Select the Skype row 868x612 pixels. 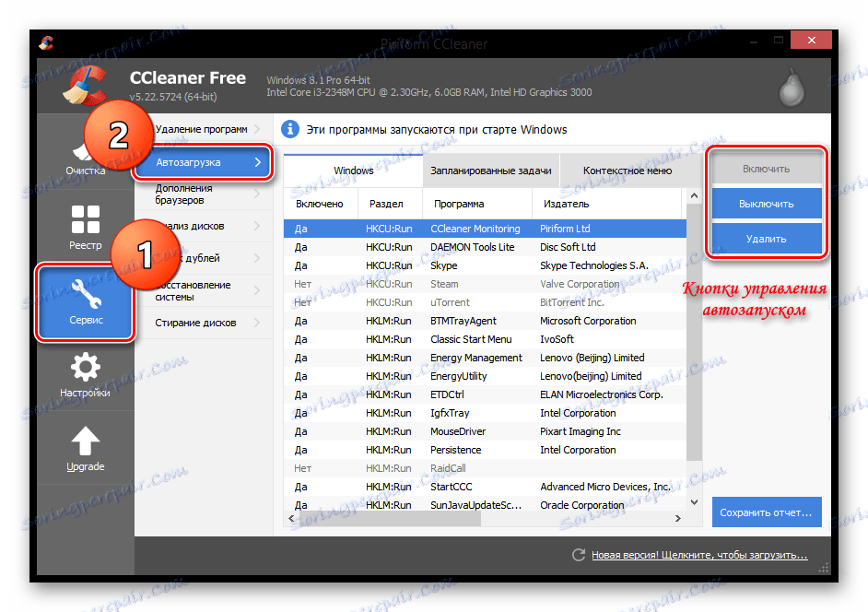485,265
